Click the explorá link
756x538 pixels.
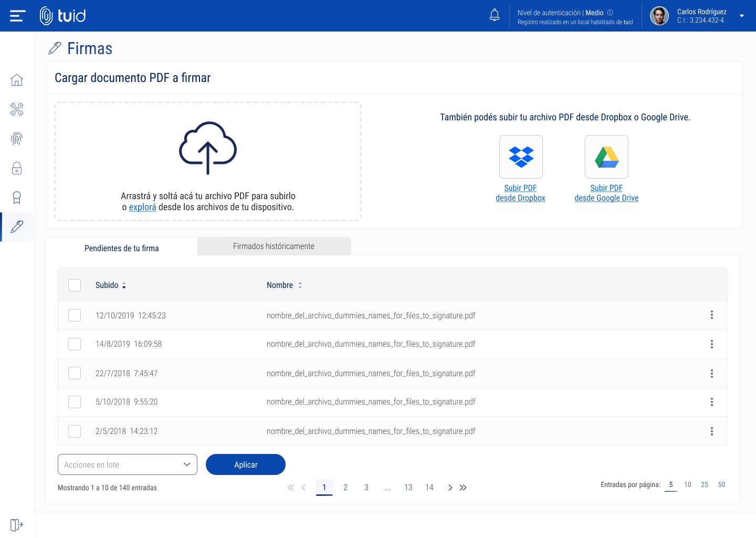pos(143,207)
